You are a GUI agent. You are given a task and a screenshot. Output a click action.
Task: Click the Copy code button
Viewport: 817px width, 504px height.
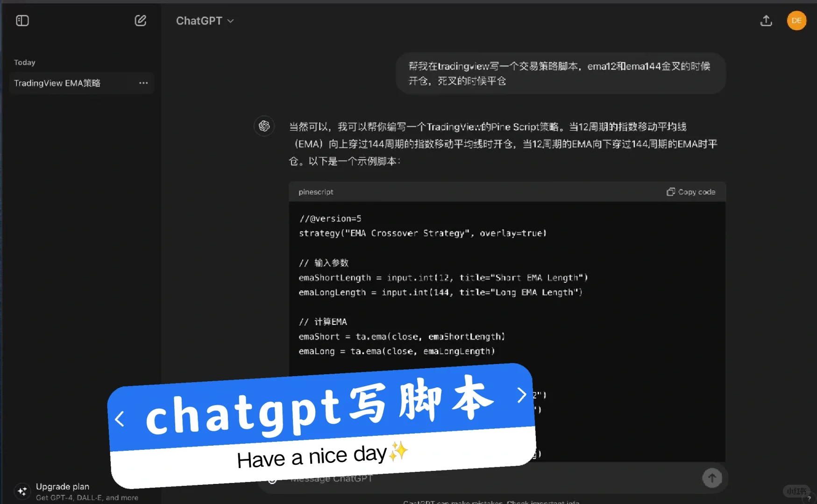pyautogui.click(x=691, y=192)
